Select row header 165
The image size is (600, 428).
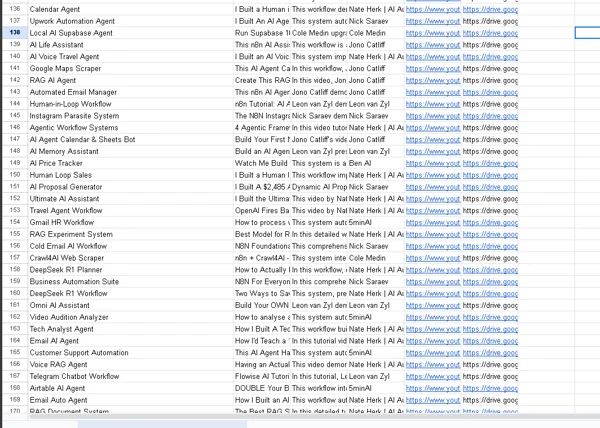(x=15, y=352)
